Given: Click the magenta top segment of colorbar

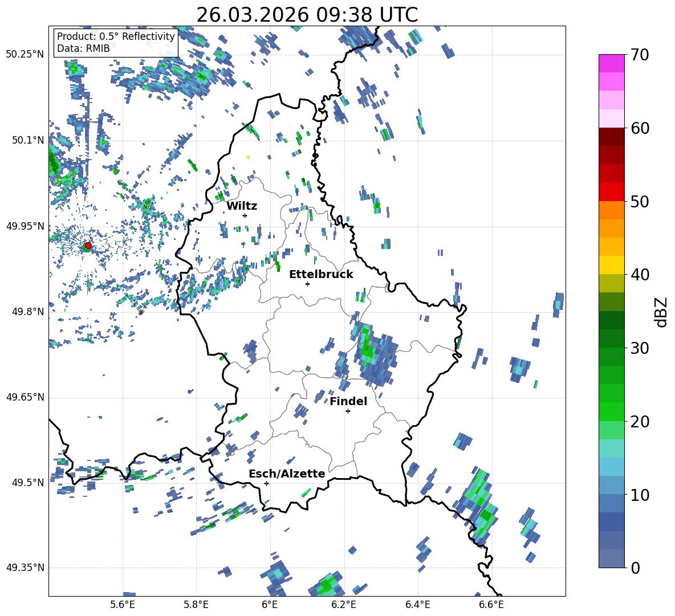Looking at the screenshot, I should point(611,63).
